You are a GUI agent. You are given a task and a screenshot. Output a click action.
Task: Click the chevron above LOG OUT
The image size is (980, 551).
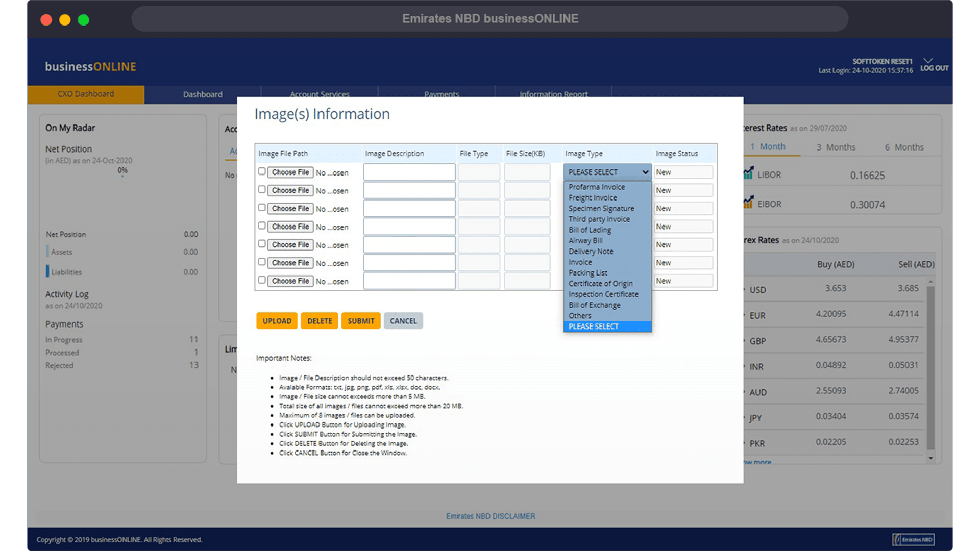coord(928,61)
